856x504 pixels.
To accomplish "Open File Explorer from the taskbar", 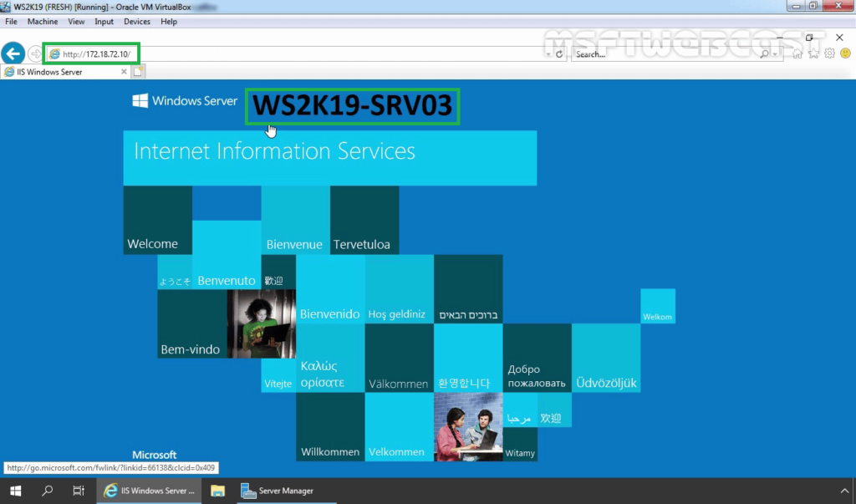I will click(218, 491).
